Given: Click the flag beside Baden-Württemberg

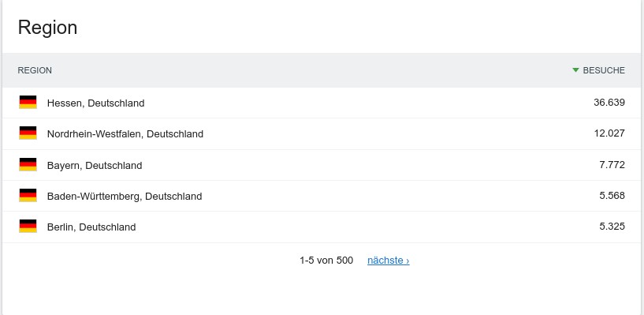Looking at the screenshot, I should click(28, 195).
